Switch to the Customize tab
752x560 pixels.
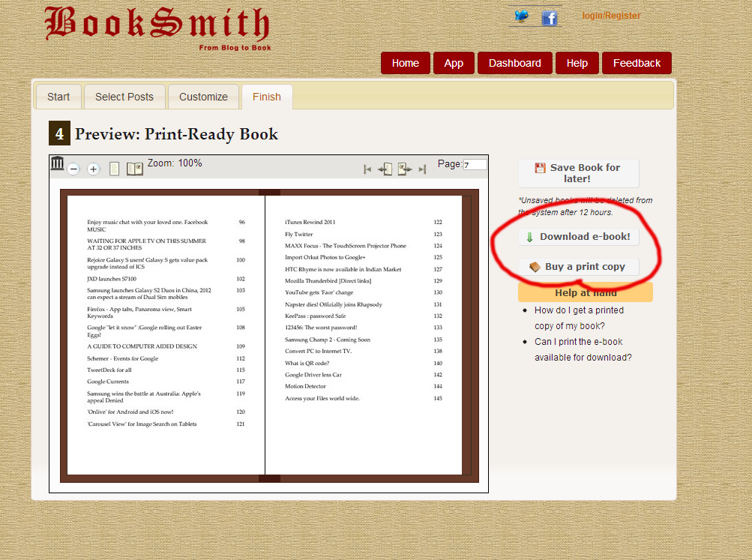click(203, 97)
